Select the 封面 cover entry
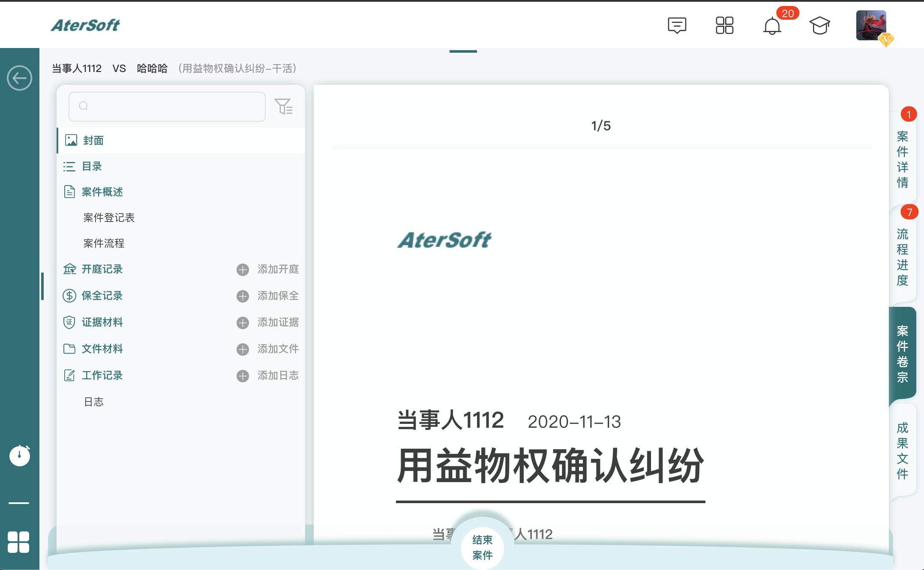 (93, 140)
